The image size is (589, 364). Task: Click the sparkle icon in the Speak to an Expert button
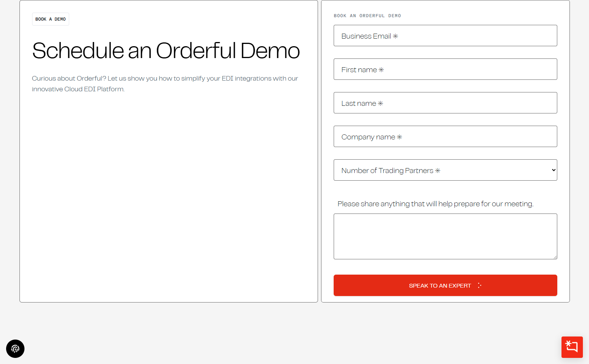tap(479, 285)
